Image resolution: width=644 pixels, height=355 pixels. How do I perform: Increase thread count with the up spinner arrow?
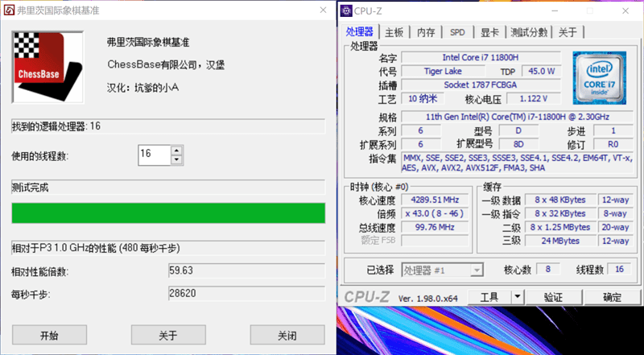coord(176,151)
